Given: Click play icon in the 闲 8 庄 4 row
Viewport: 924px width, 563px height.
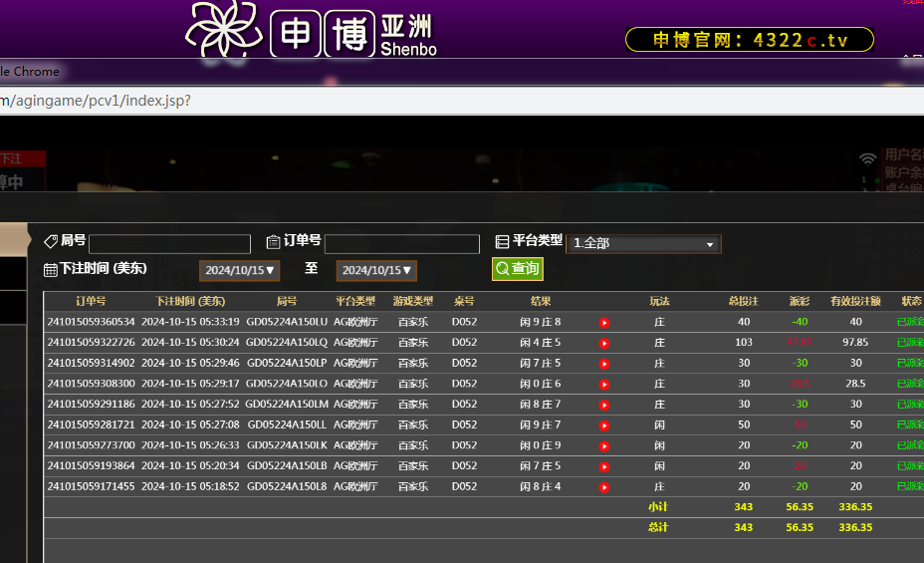Looking at the screenshot, I should pyautogui.click(x=603, y=487).
